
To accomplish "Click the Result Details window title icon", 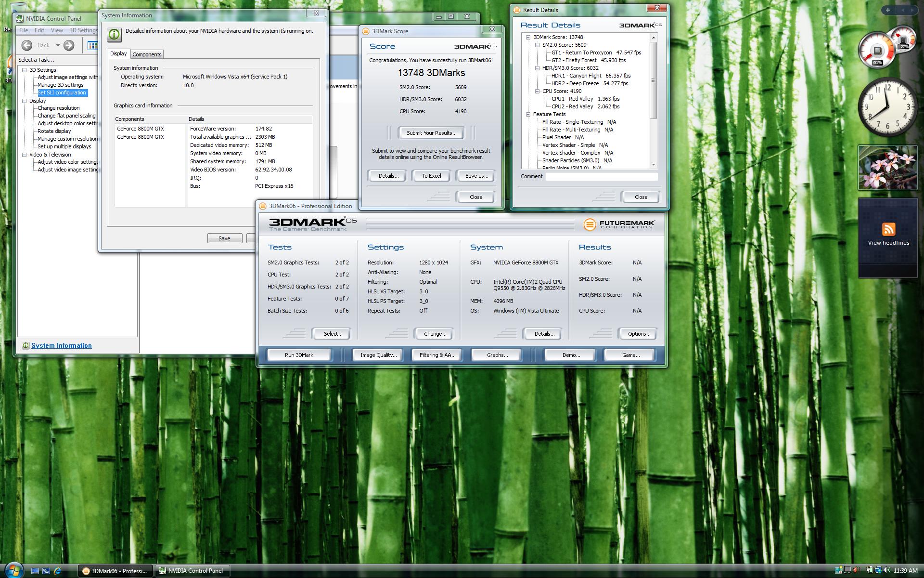I will click(517, 10).
